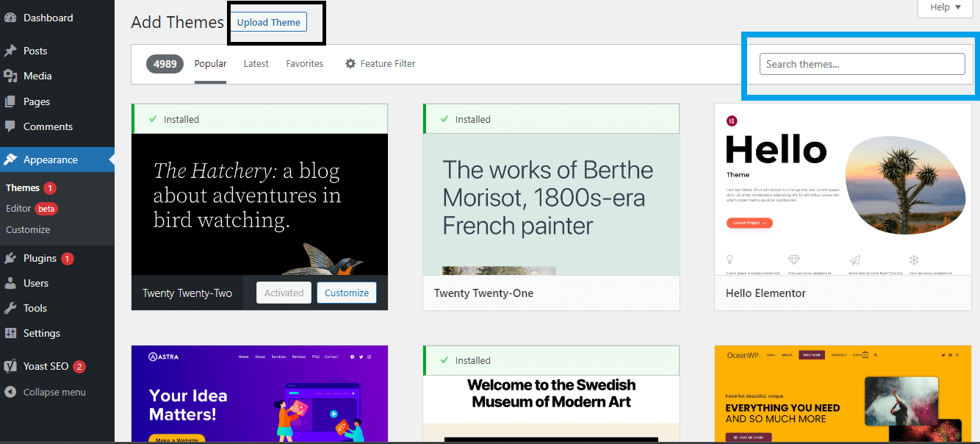Switch to the Favorites tab

(304, 63)
